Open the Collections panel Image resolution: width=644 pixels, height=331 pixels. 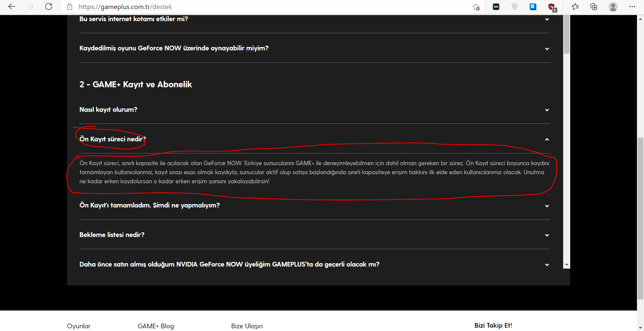click(x=594, y=7)
